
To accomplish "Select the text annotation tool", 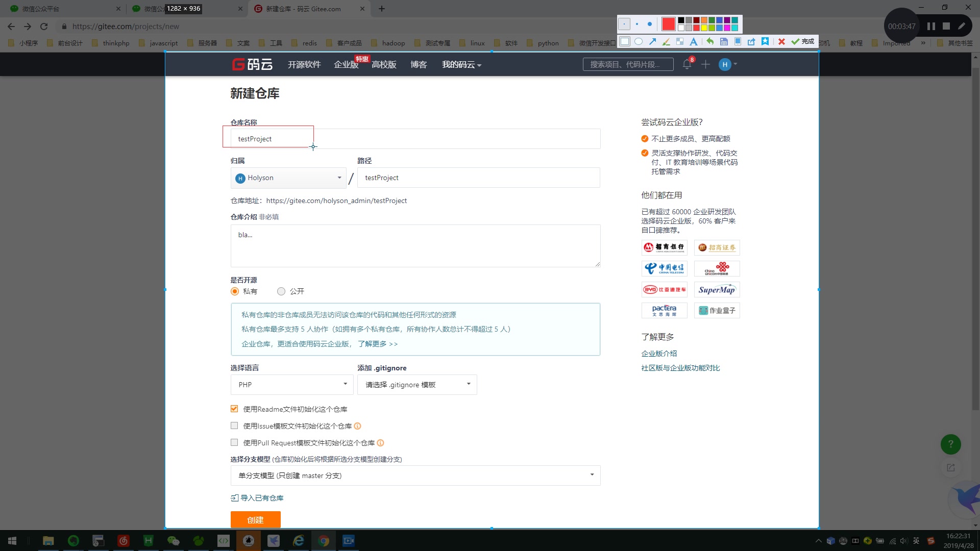I will (x=693, y=41).
